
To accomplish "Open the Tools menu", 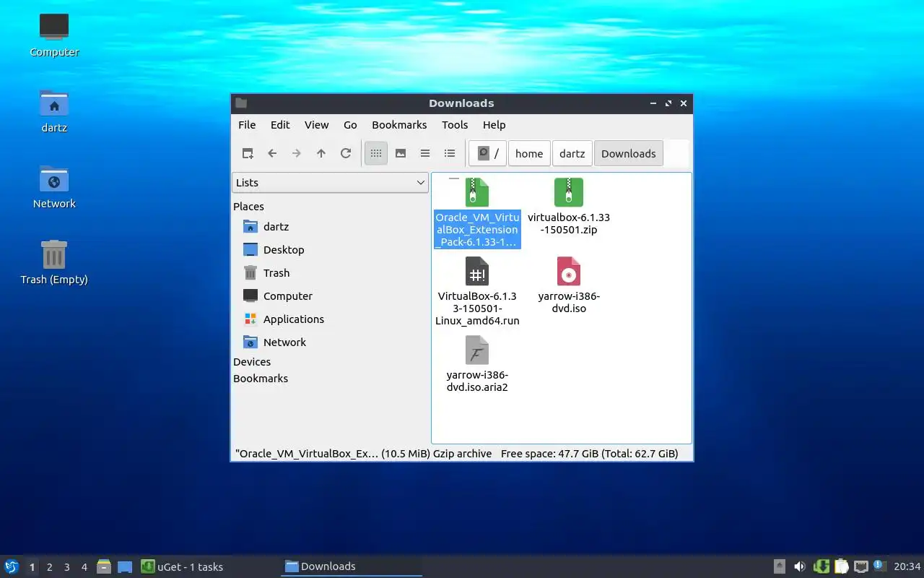I will click(x=455, y=125).
